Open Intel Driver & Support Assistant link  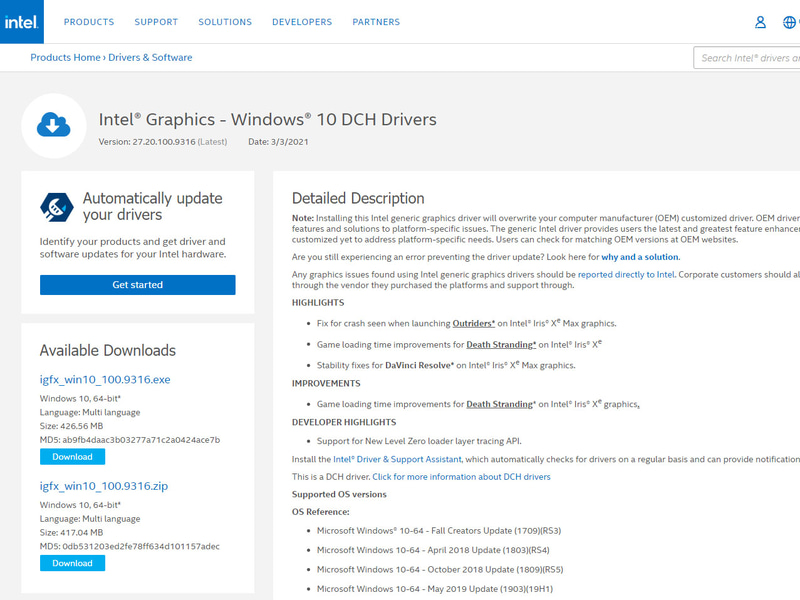(x=397, y=459)
